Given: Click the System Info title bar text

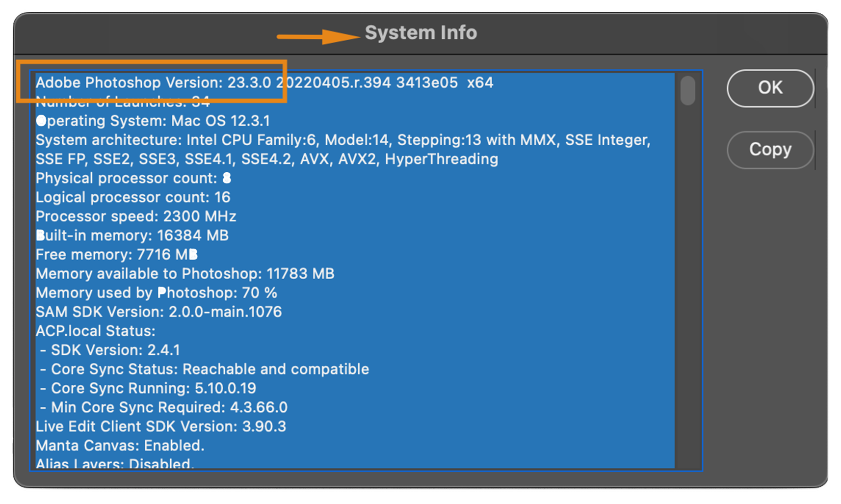Looking at the screenshot, I should point(420,32).
